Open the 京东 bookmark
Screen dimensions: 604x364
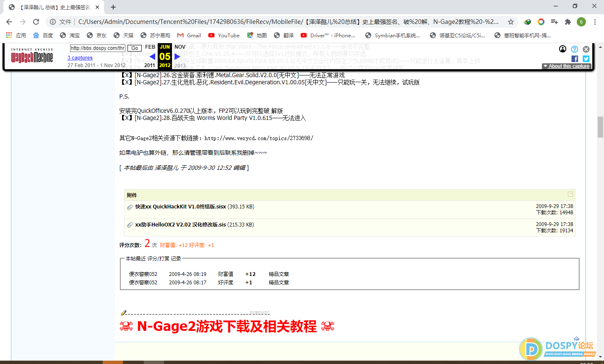point(97,35)
